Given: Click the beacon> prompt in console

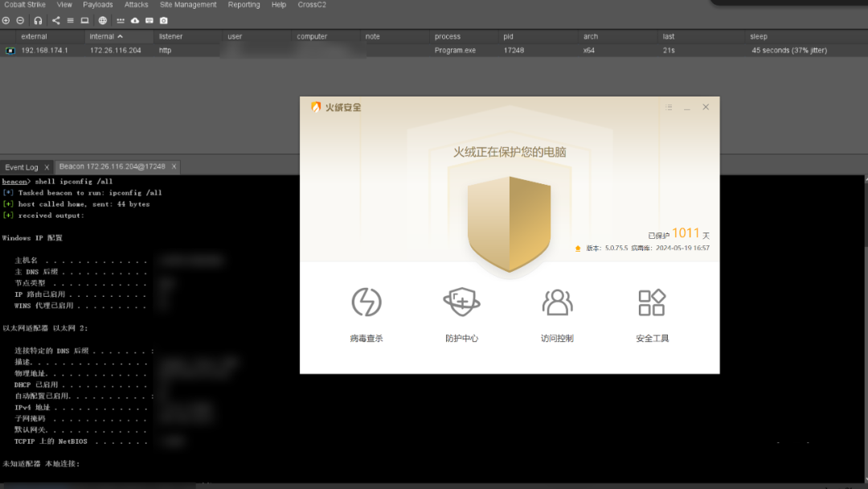Looking at the screenshot, I should (16, 182).
